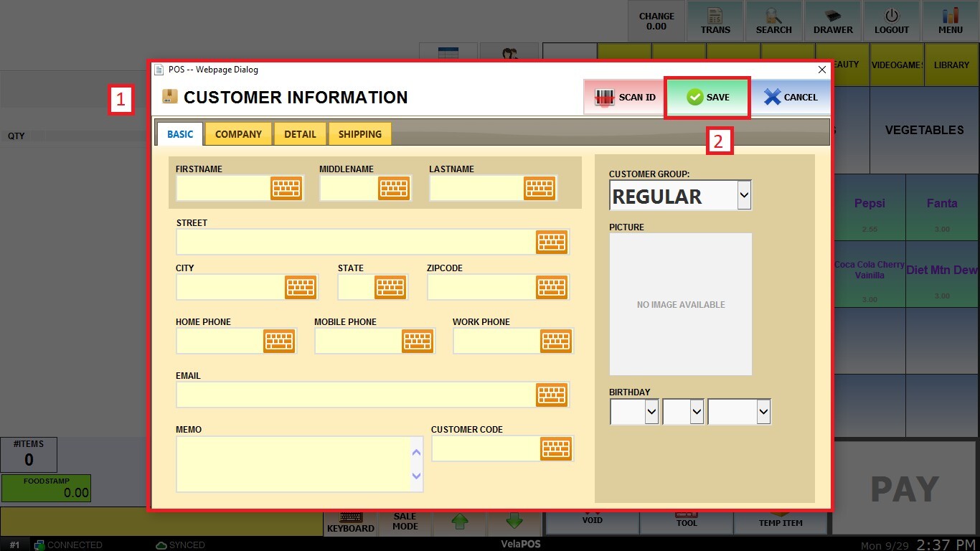Open the Shipping tab
This screenshot has height=551, width=980.
[x=359, y=134]
